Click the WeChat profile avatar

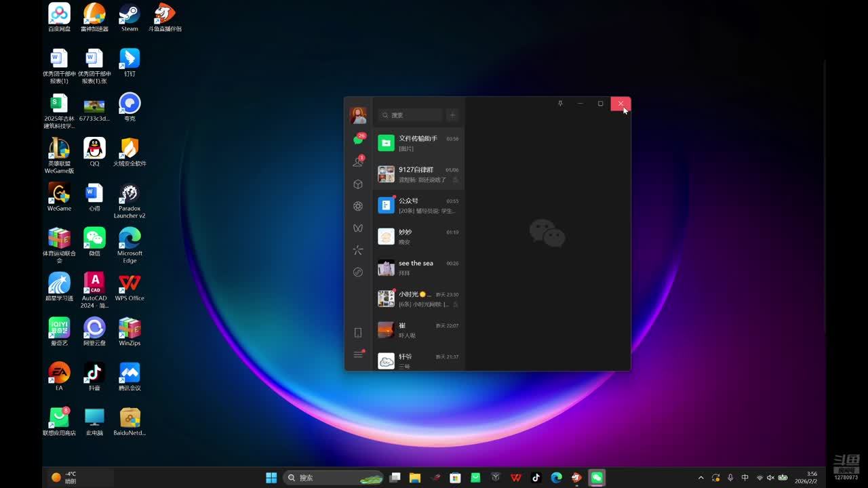pos(358,115)
